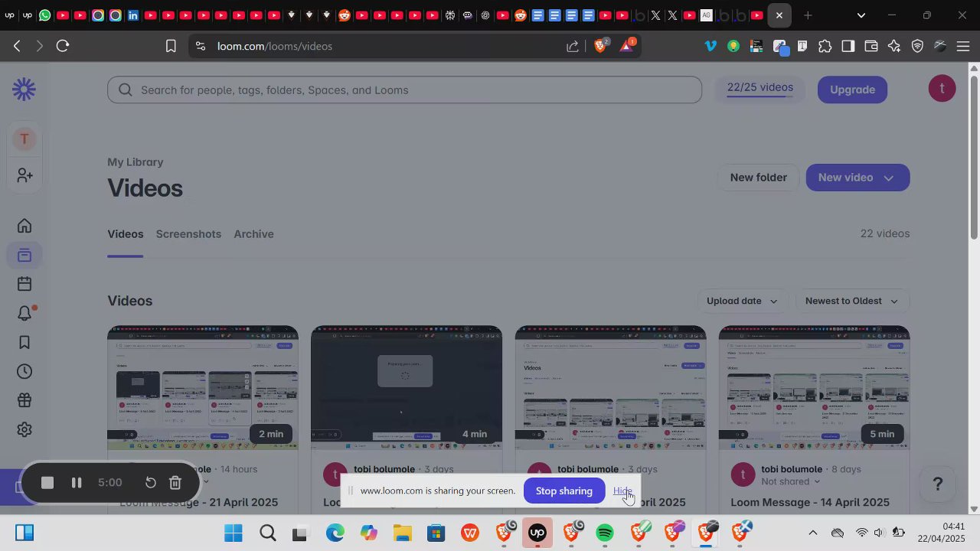
Task: Open the user avatar at top right
Action: [x=942, y=89]
